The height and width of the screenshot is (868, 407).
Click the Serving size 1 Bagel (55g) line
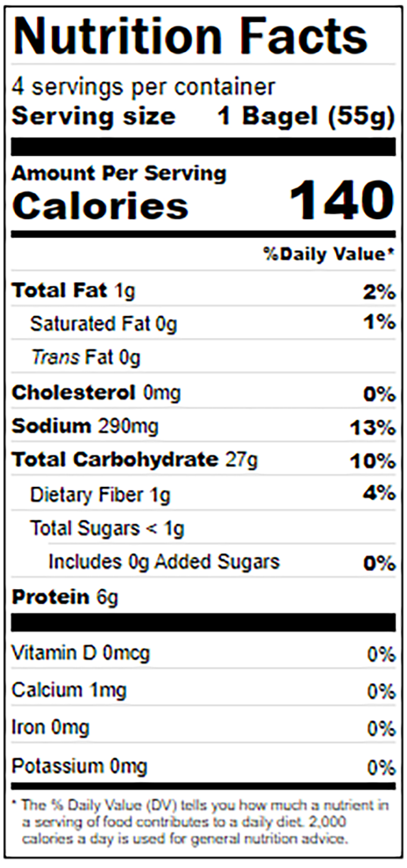203,116
